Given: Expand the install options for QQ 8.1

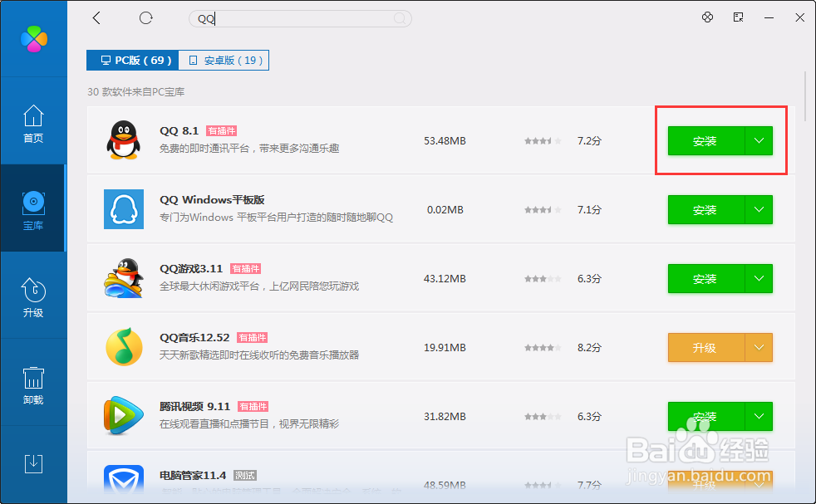Looking at the screenshot, I should click(758, 140).
